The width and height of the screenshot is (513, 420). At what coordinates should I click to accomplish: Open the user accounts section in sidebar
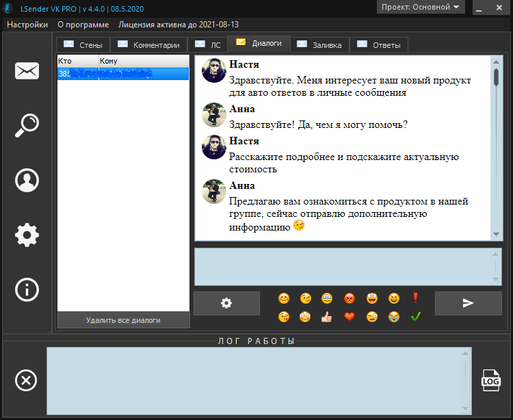pos(27,180)
